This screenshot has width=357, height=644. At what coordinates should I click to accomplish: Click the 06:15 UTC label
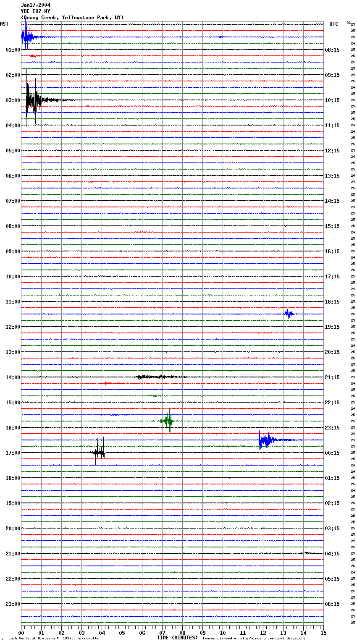332,604
